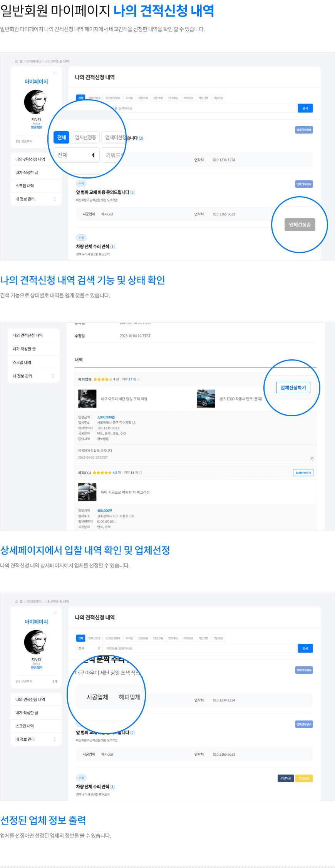The image size is (335, 868).
Task: Open 내가 작성한 글 menu in second screenshot
Action: (33, 349)
